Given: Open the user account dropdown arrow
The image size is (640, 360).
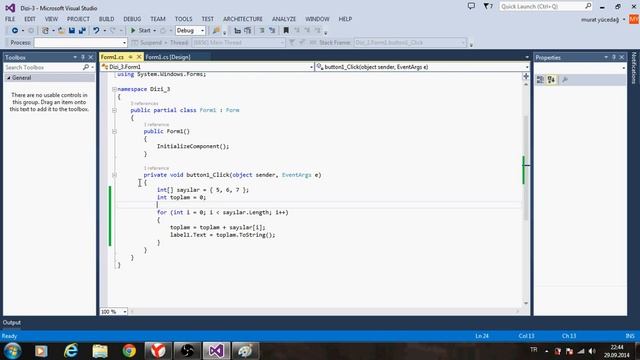Looking at the screenshot, I should [x=624, y=20].
